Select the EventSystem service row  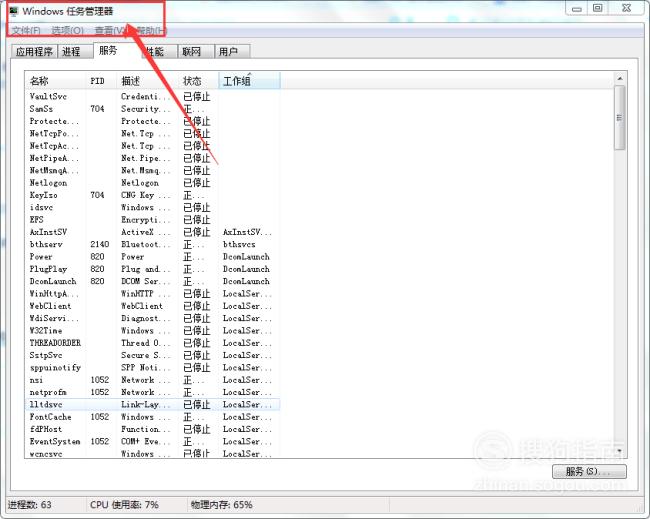(153, 441)
